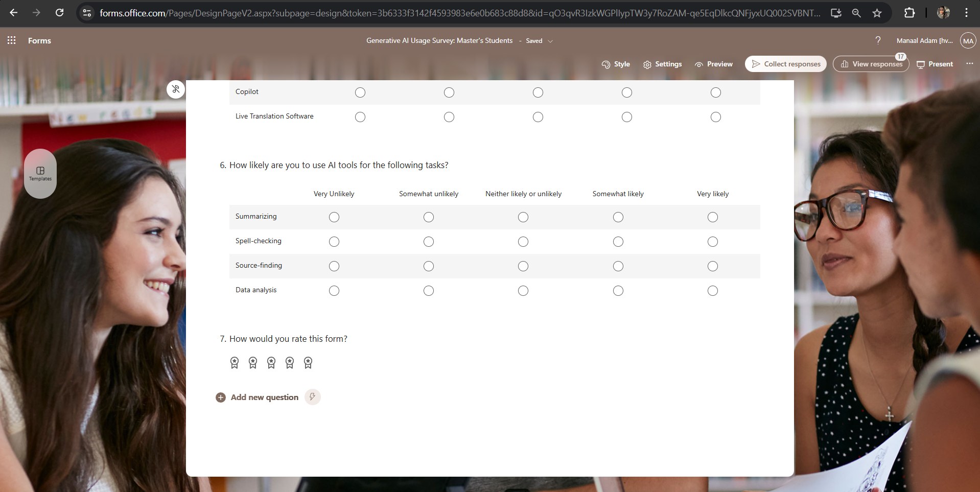Viewport: 980px width, 492px height.
Task: Open Copilot question suggestions next to Add new question
Action: pos(312,397)
